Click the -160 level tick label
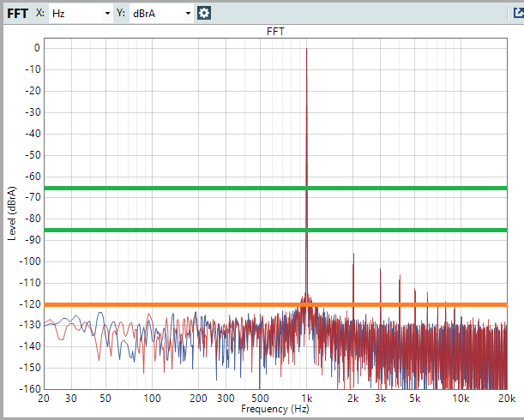 [30, 389]
